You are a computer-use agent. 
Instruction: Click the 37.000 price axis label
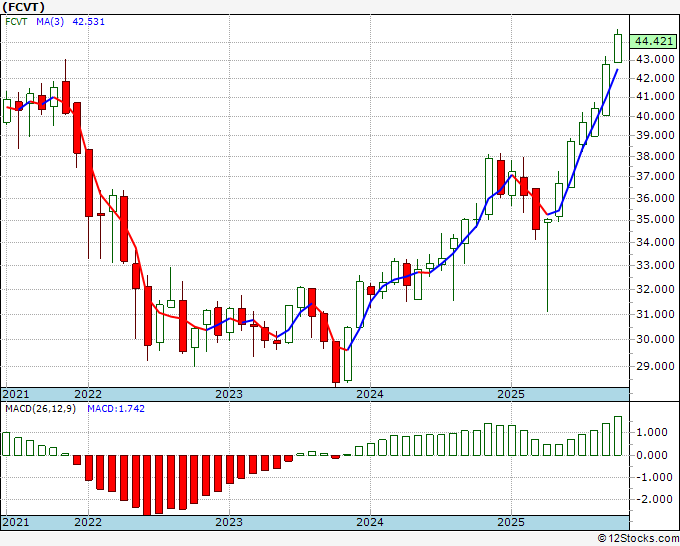point(655,177)
